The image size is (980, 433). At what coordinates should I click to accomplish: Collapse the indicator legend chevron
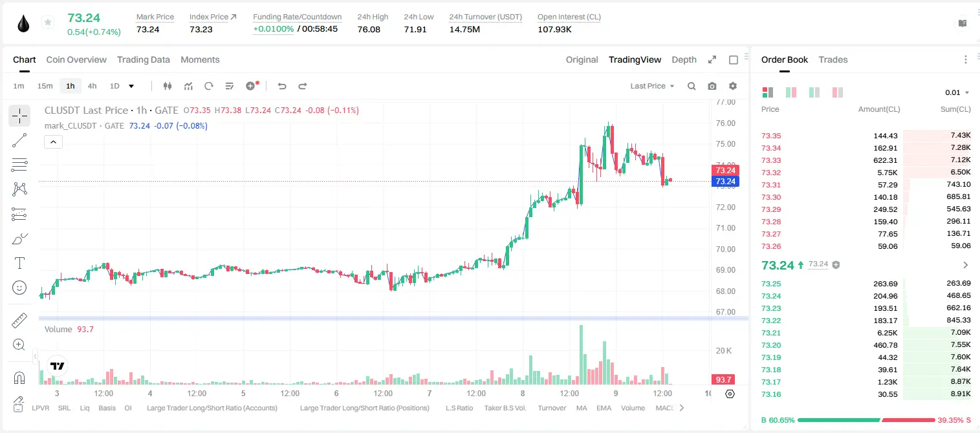coord(53,142)
